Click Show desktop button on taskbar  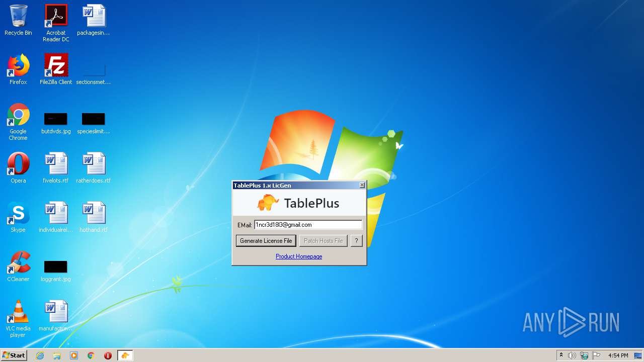tap(638, 355)
